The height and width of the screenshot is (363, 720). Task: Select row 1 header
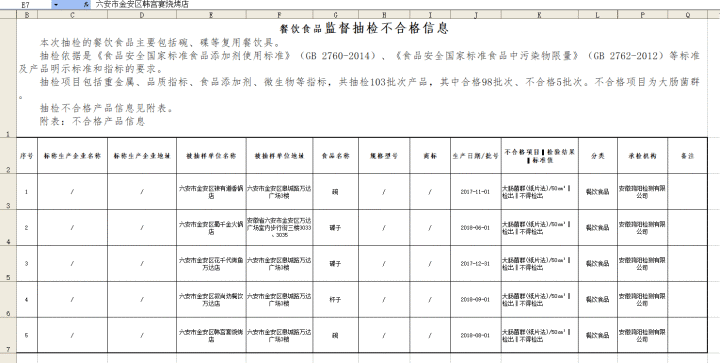point(8,78)
